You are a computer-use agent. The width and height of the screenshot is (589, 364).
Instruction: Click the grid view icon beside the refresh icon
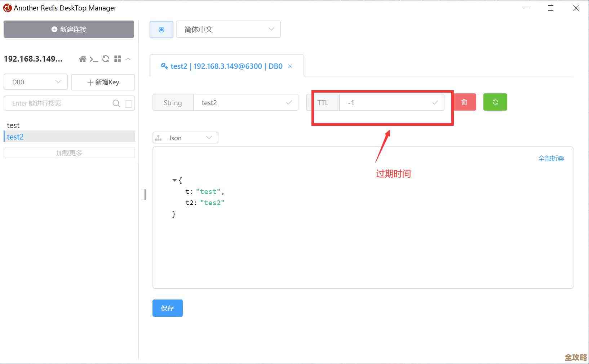117,59
